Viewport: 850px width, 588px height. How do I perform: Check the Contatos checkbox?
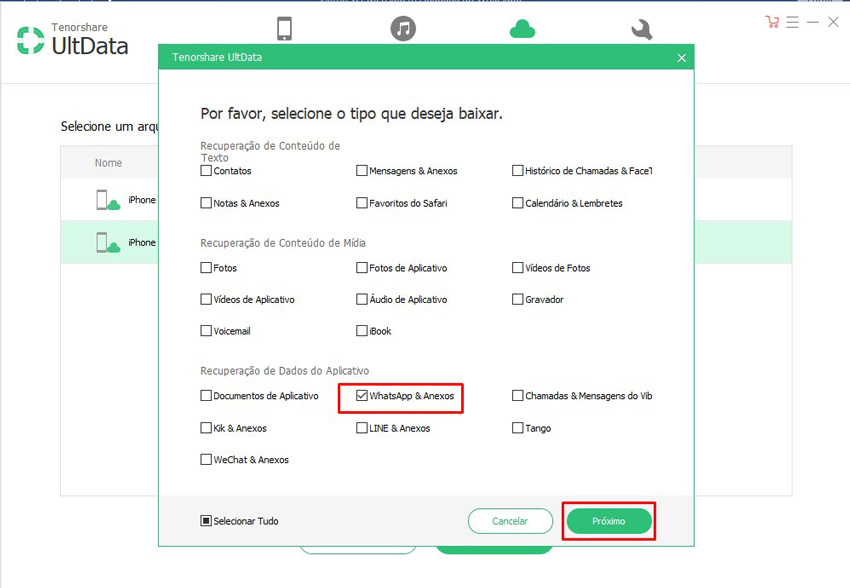[206, 171]
